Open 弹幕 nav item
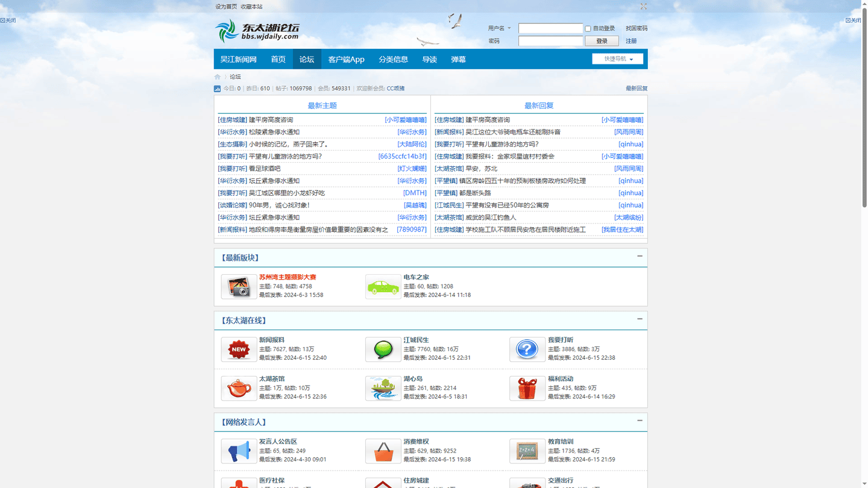The height and width of the screenshot is (488, 868). [x=458, y=59]
